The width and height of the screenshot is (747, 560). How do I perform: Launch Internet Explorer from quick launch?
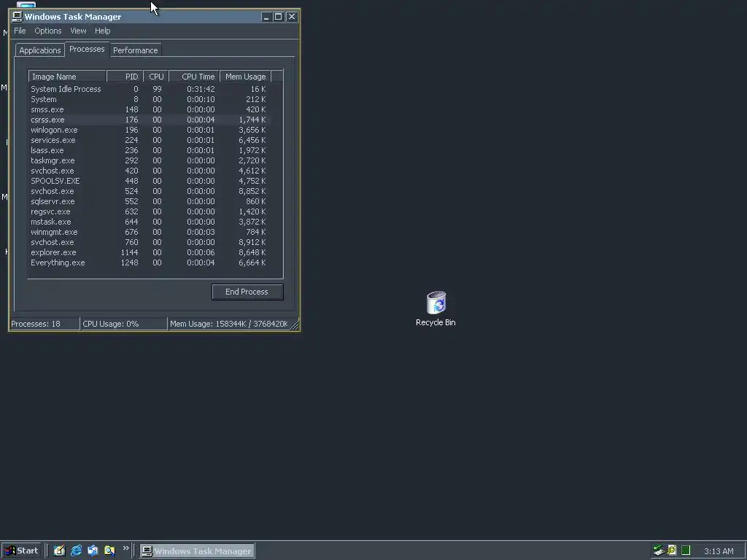(x=76, y=551)
